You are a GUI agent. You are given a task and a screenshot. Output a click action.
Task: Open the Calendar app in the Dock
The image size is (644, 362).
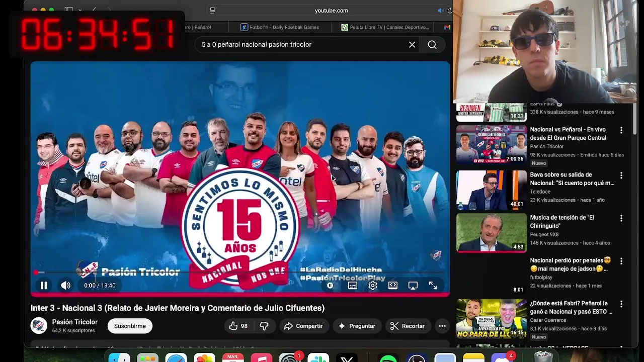(233, 357)
